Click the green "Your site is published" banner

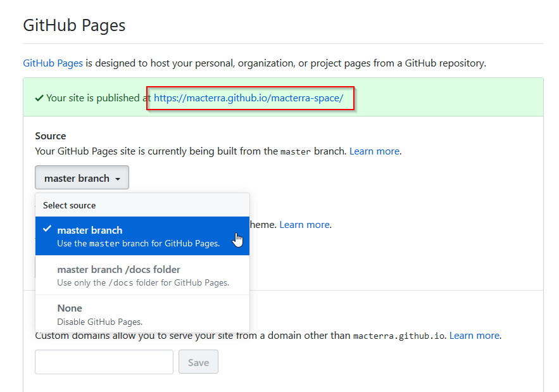pyautogui.click(x=443, y=98)
